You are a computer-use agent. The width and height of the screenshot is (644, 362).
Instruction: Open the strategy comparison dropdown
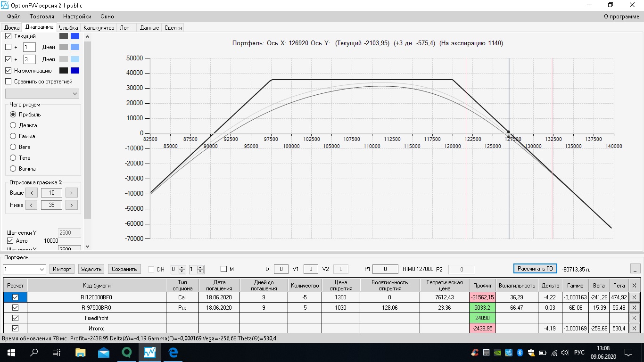point(42,94)
